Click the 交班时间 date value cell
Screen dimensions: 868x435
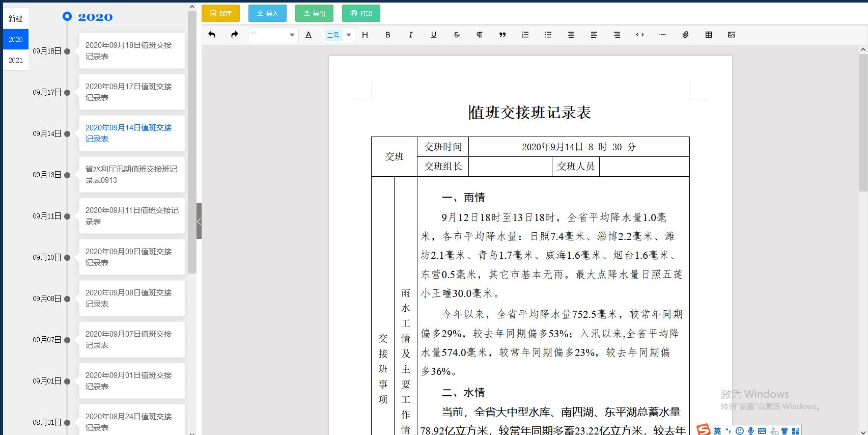(x=579, y=147)
